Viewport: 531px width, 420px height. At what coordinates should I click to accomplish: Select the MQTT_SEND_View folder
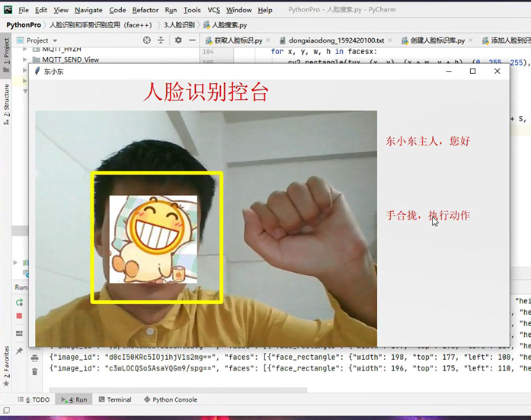(x=66, y=59)
